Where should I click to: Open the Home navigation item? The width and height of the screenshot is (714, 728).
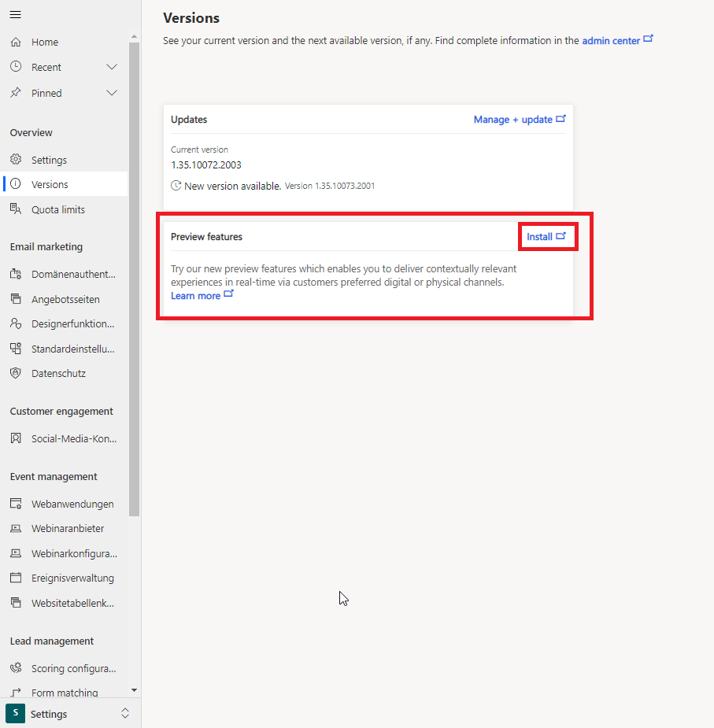pos(44,42)
